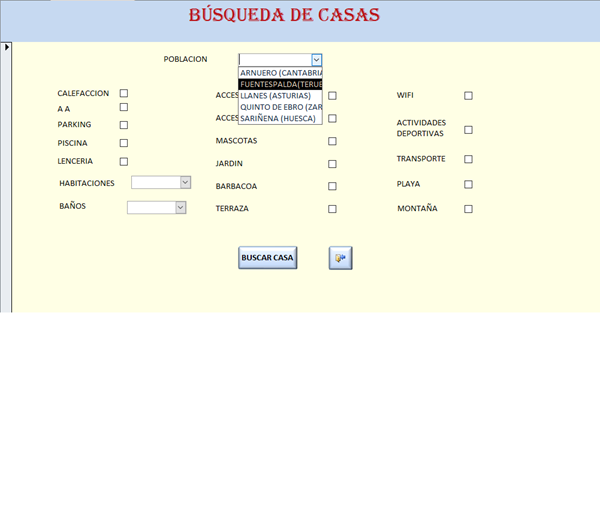Click the BUSCAR CASA button
The height and width of the screenshot is (514, 600).
[267, 258]
